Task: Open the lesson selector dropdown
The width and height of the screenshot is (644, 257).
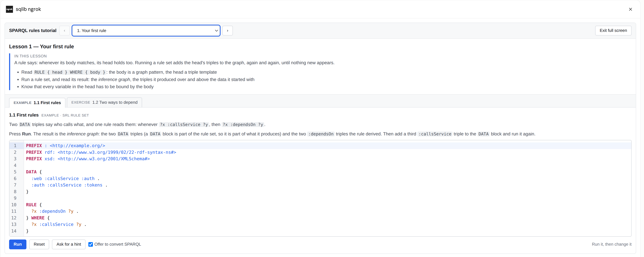Action: tap(146, 30)
